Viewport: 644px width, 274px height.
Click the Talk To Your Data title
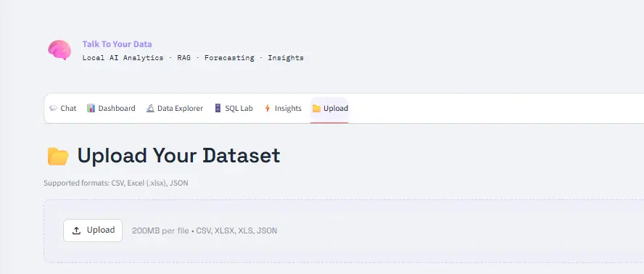tap(117, 44)
